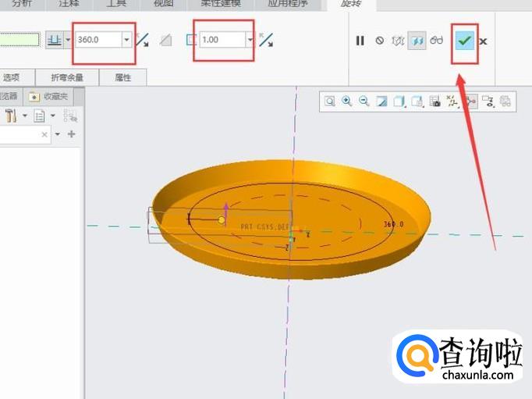Image resolution: width=532 pixels, height=399 pixels.
Task: Expand the revolve depth type dropdown
Action: [x=67, y=40]
